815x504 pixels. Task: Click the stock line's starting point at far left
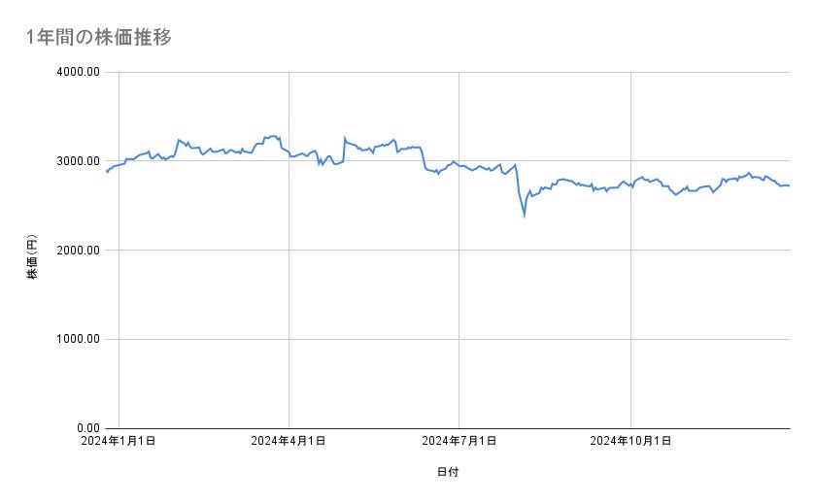point(106,171)
